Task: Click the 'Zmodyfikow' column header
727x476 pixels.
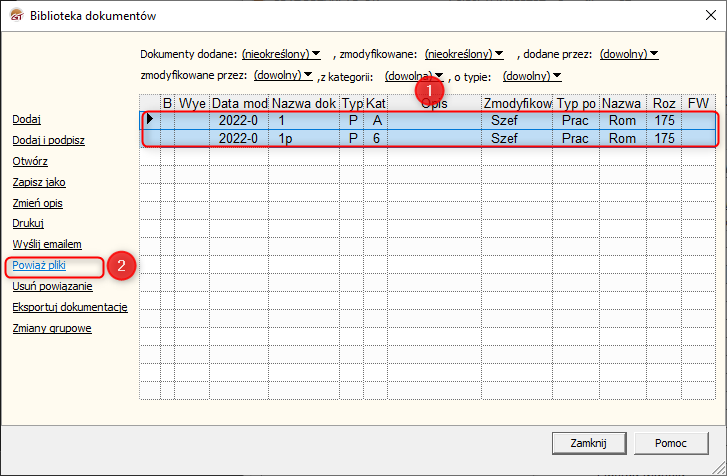Action: coord(517,103)
